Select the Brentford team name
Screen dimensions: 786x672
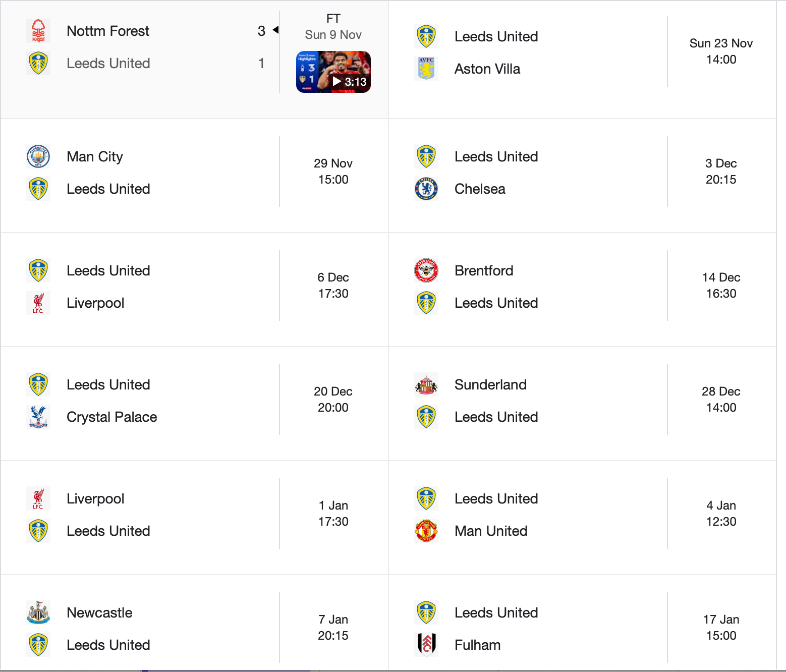(x=484, y=270)
